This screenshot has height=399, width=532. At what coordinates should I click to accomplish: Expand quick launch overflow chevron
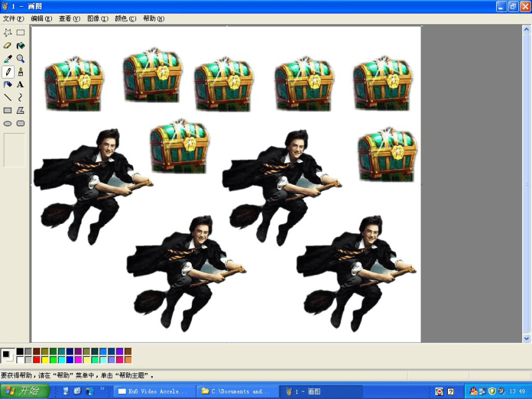[x=102, y=389]
